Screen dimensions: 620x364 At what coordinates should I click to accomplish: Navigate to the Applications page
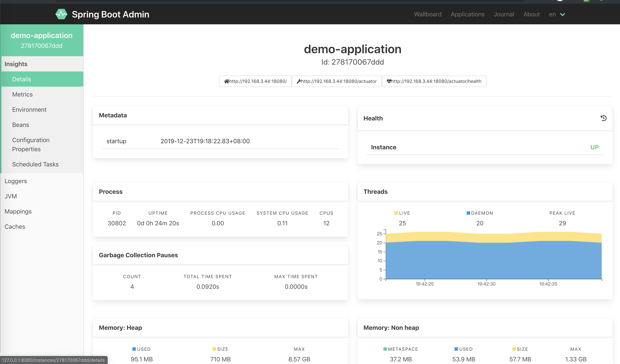(467, 14)
